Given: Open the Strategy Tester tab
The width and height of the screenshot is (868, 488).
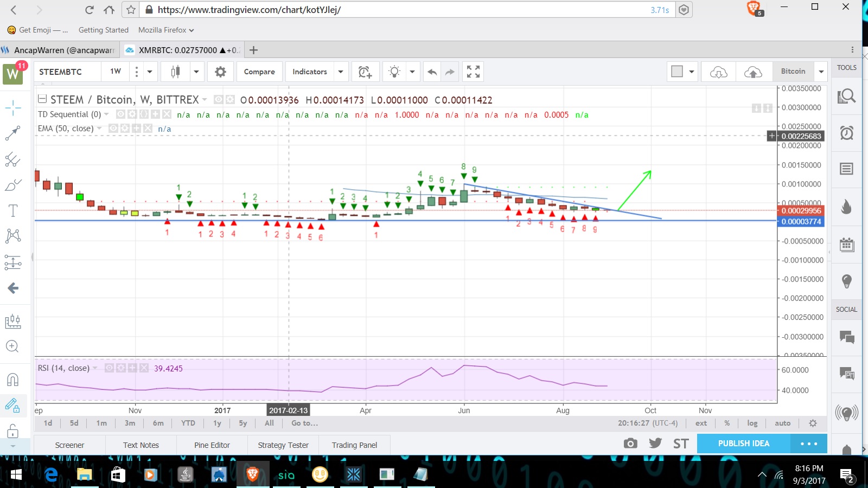Looking at the screenshot, I should pos(283,445).
